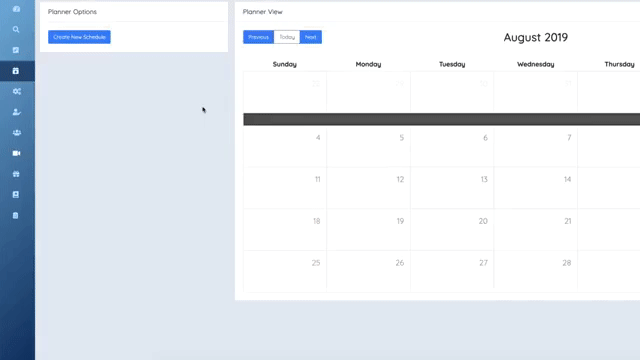The width and height of the screenshot is (640, 360).
Task: Select day 13 in calendar
Action: (x=452, y=188)
